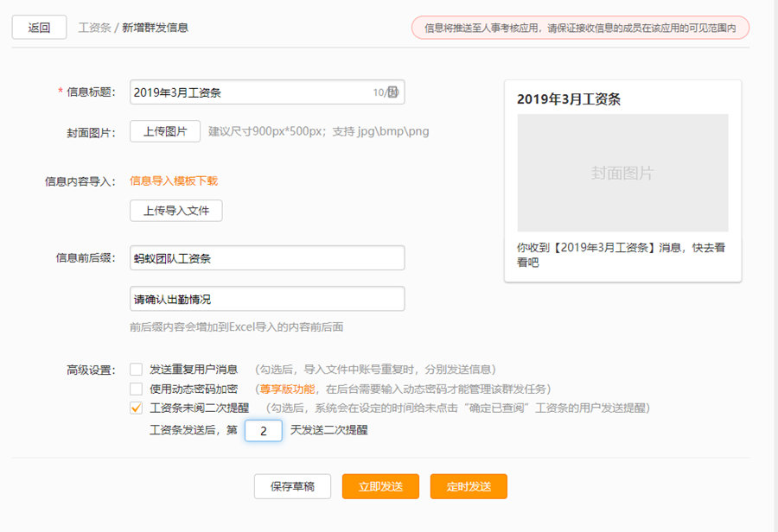Click the 信息内容导入 label

click(80, 181)
